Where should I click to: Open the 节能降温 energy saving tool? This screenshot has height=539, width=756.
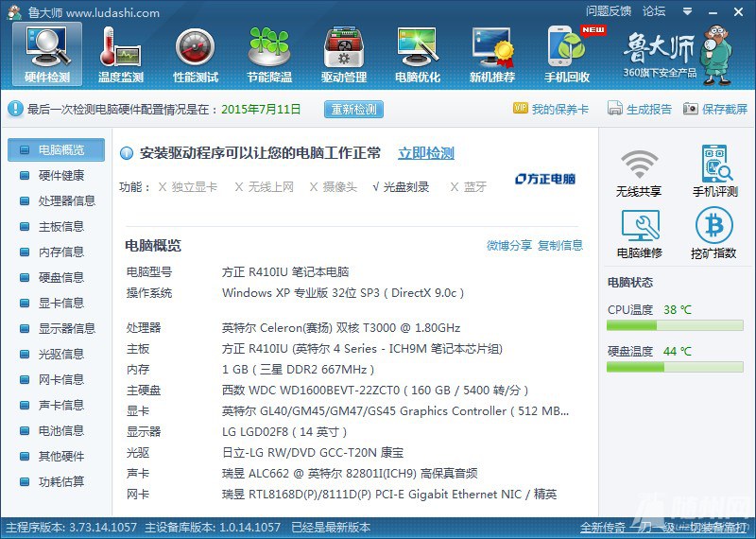point(269,54)
